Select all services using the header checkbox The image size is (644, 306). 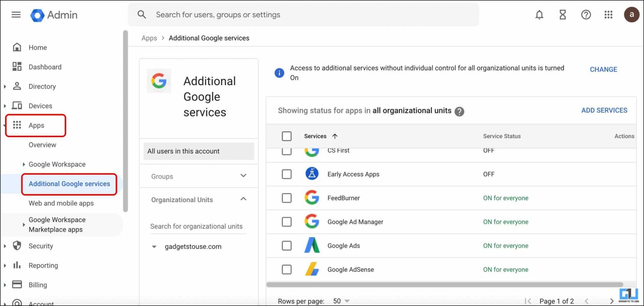click(x=286, y=136)
